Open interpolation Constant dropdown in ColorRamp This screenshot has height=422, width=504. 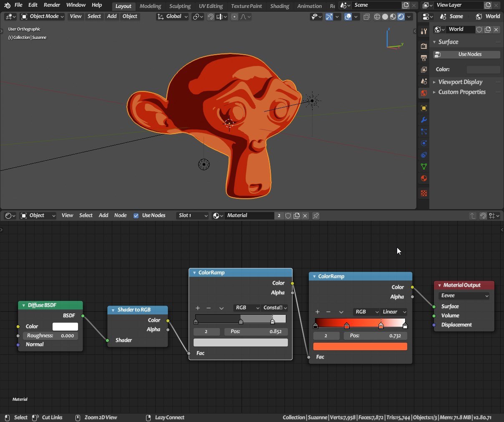click(x=275, y=308)
